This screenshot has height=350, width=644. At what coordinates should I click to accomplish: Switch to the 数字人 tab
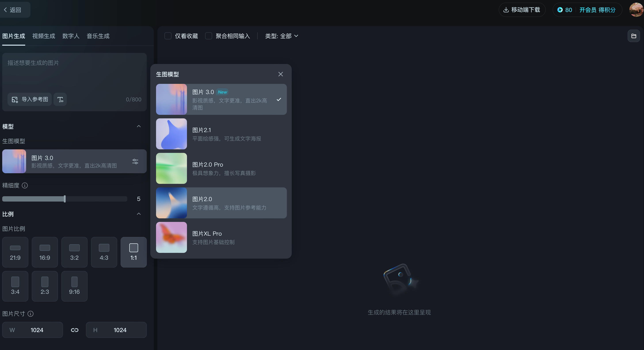(71, 36)
